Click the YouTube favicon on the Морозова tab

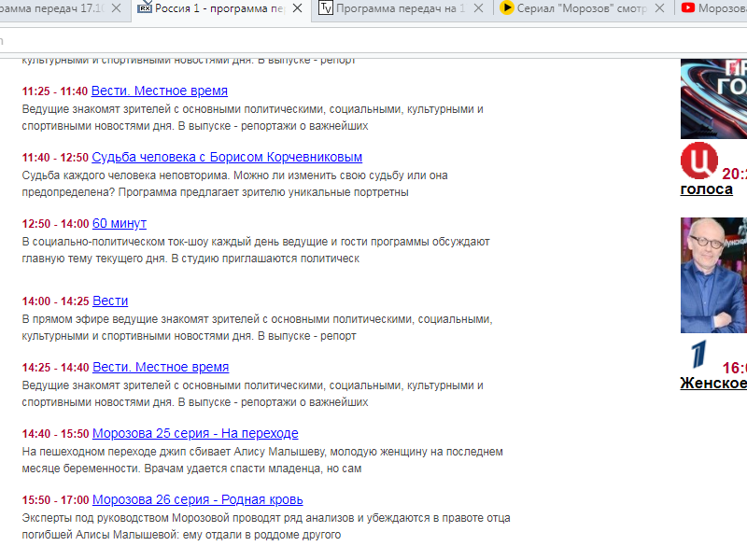[687, 7]
